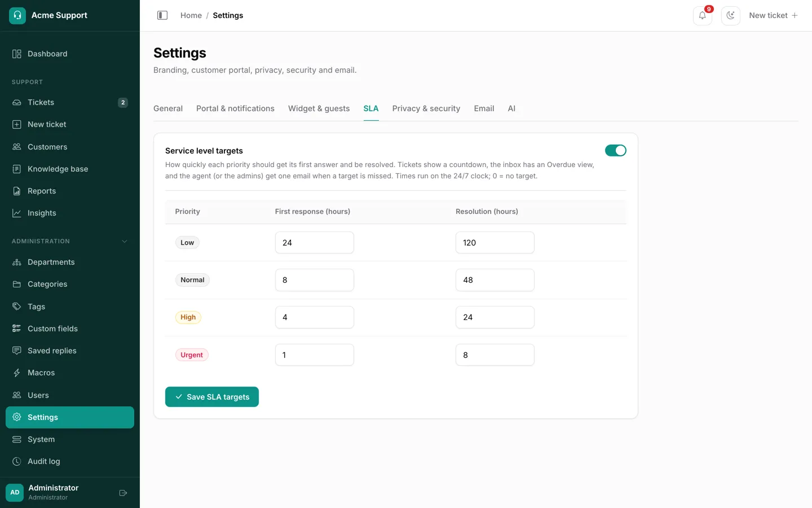Collapse the sidebar with the panel icon
812x508 pixels.
[x=162, y=15]
